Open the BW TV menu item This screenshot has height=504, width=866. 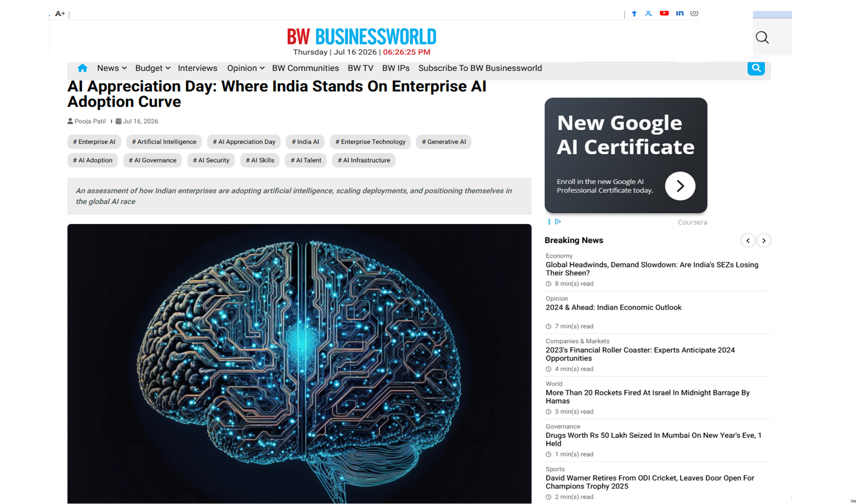pos(360,68)
